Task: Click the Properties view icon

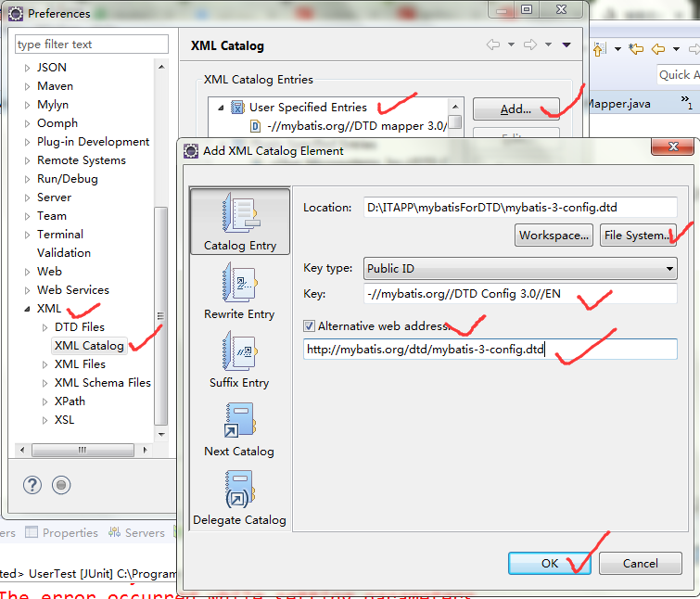Action: pos(32,532)
